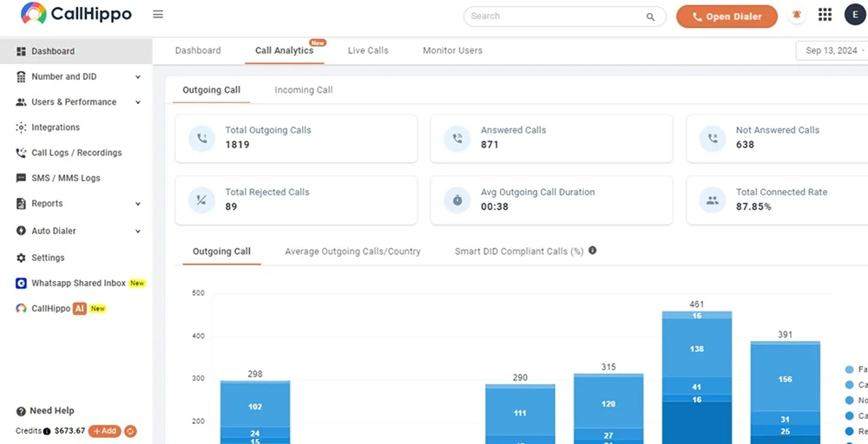Click the search magnifier icon
Image resolution: width=868 pixels, height=444 pixels.
coord(650,16)
